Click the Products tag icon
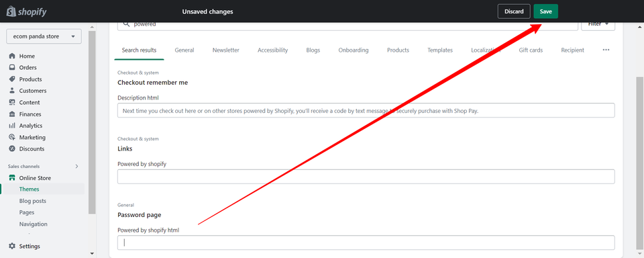Image resolution: width=644 pixels, height=258 pixels. tap(12, 79)
